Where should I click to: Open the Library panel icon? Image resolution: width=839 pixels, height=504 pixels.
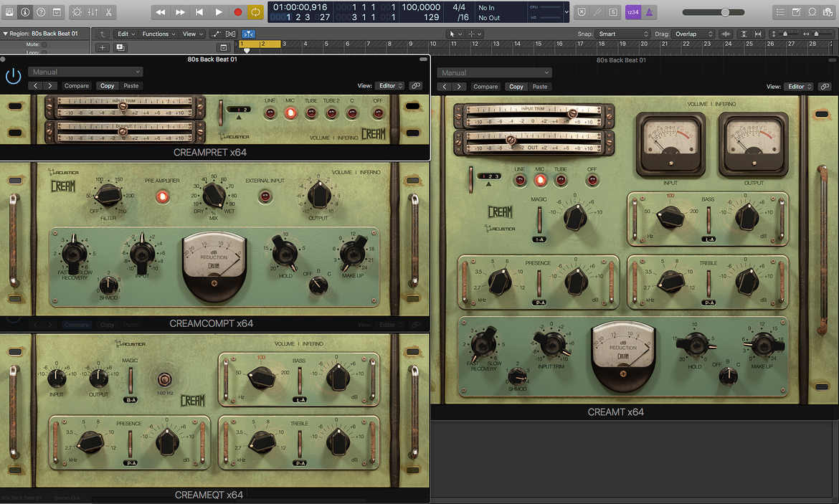(x=9, y=11)
